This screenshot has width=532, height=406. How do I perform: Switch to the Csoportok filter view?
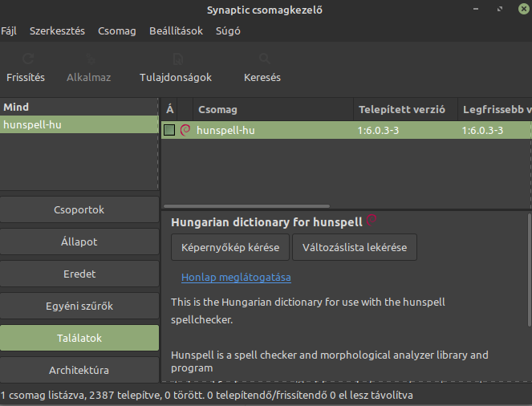click(79, 209)
